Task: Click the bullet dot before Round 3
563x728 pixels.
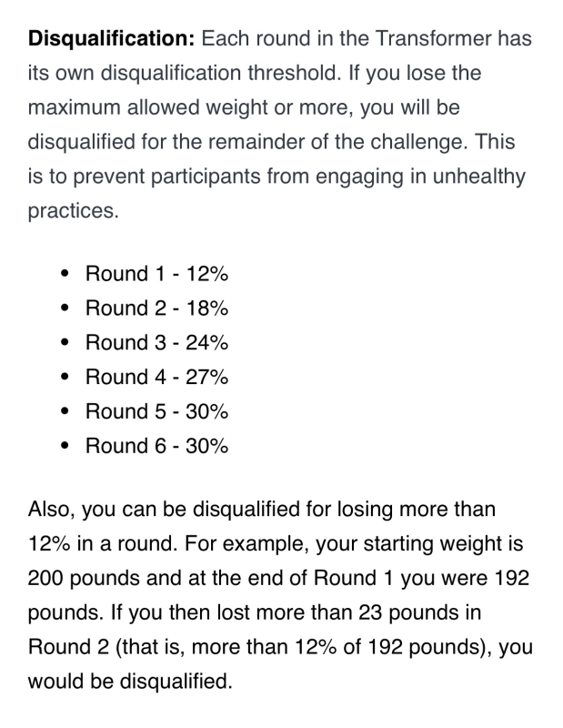Action: tap(63, 343)
